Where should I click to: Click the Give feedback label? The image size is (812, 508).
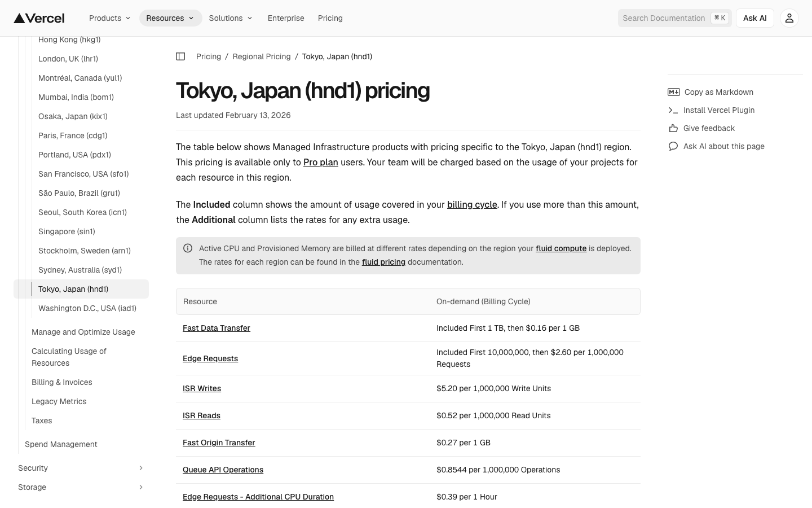pos(709,128)
